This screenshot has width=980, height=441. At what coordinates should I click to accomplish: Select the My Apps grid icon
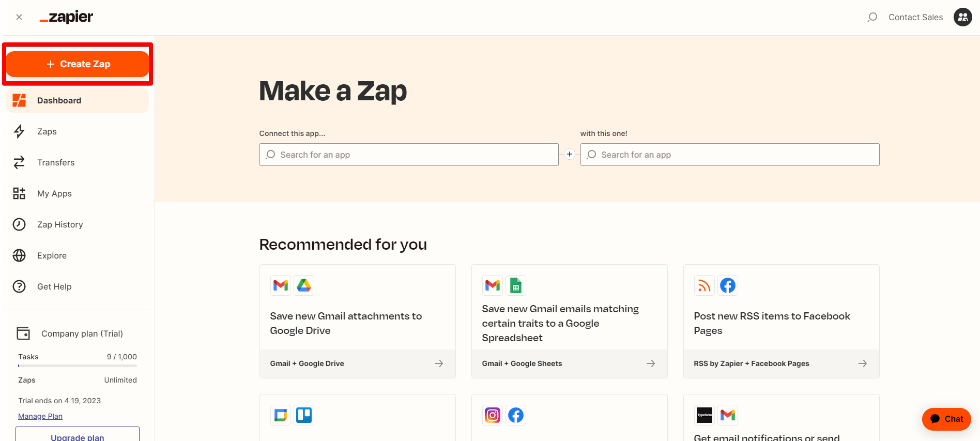point(19,193)
